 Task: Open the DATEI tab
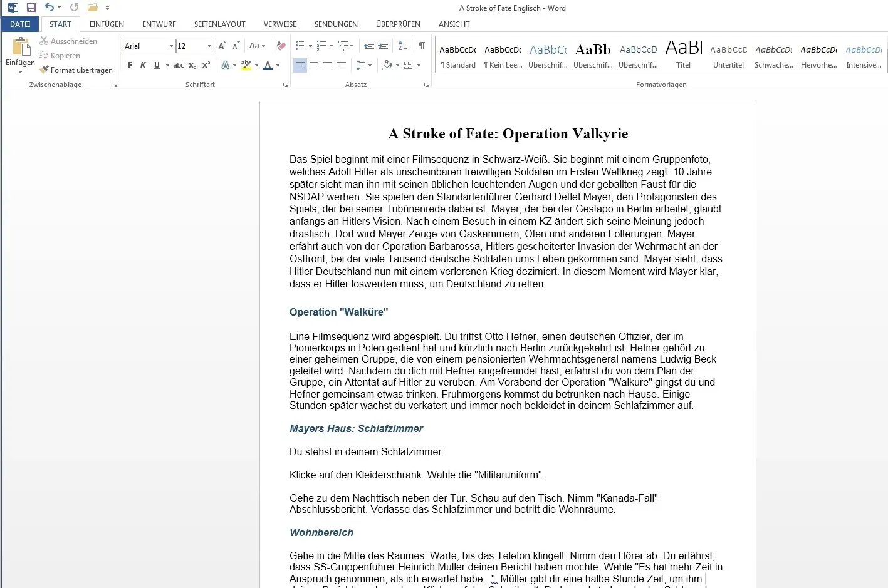(20, 24)
